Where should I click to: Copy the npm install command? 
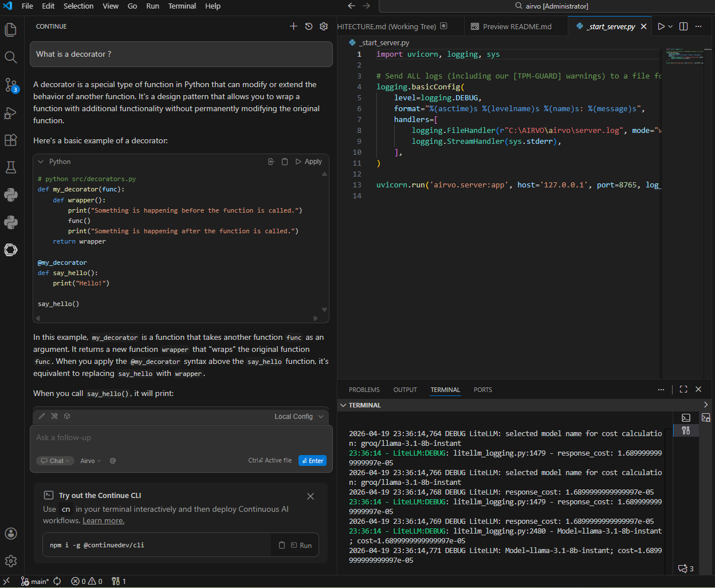pyautogui.click(x=282, y=545)
